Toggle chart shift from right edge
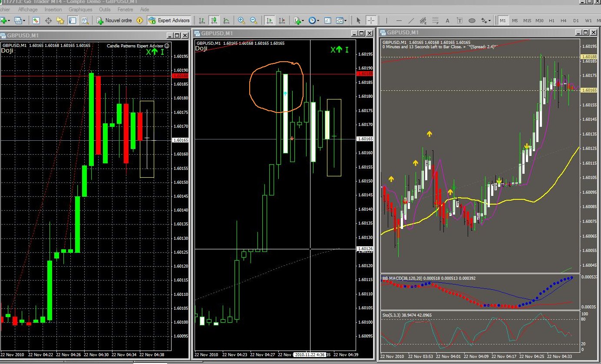The image size is (601, 364). click(282, 20)
